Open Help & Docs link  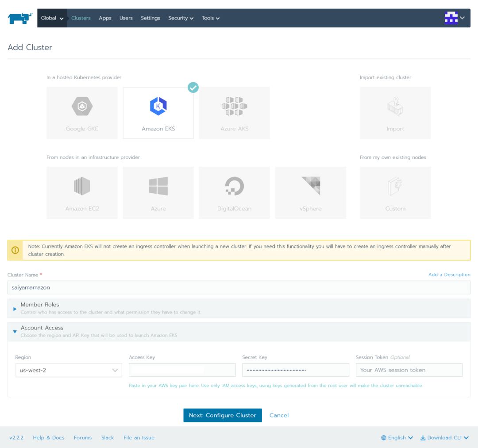point(49,438)
